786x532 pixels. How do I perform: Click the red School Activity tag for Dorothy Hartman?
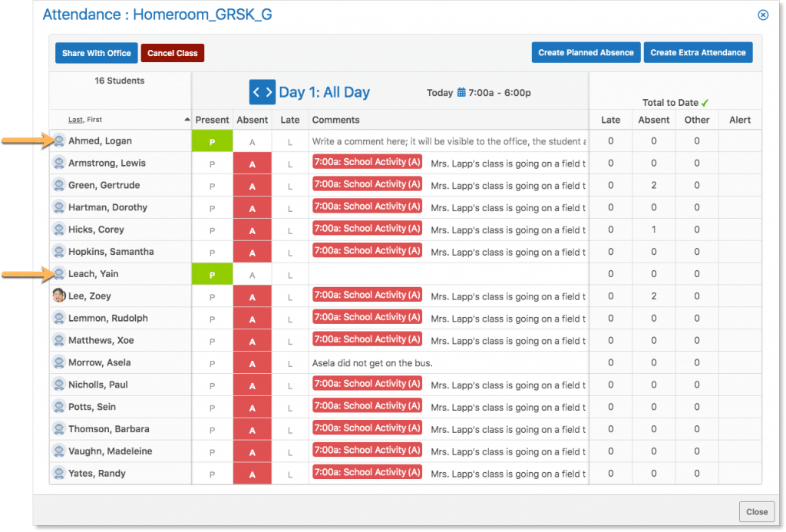pyautogui.click(x=367, y=207)
